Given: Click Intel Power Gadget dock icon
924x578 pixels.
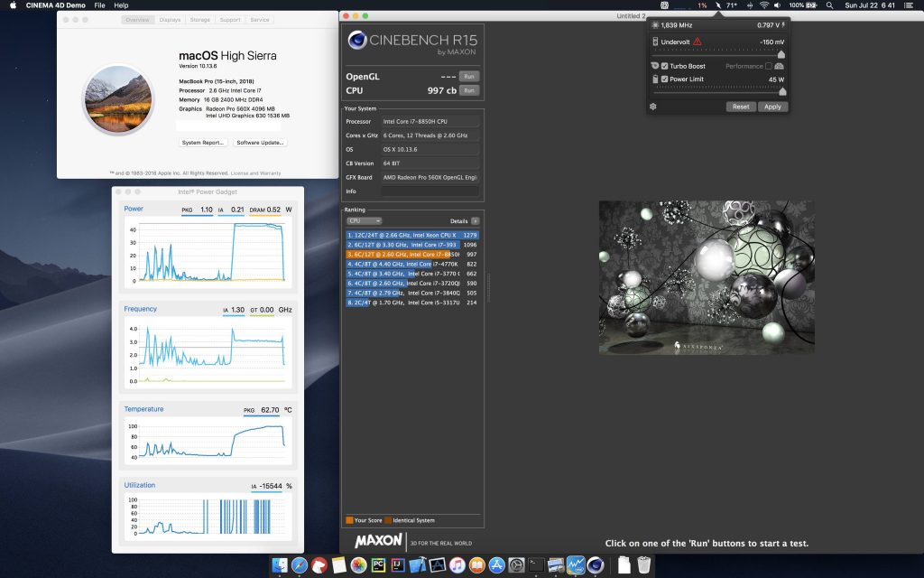Looking at the screenshot, I should point(576,565).
